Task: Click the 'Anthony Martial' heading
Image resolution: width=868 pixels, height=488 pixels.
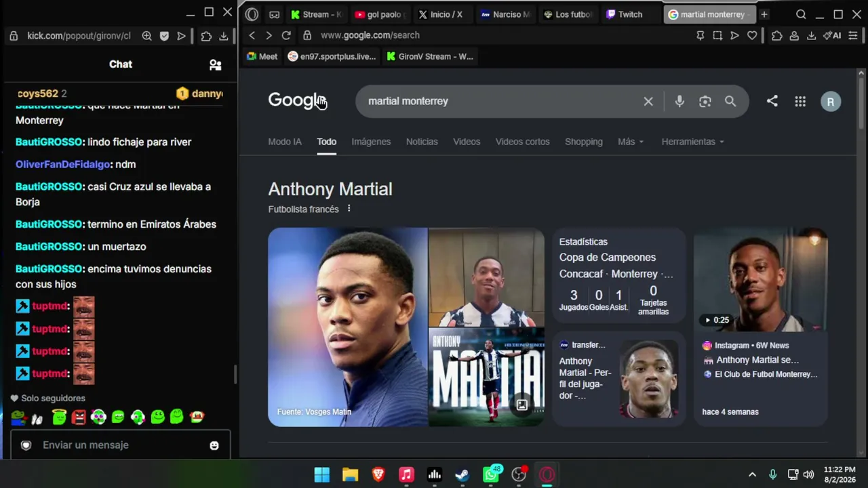Action: (x=330, y=189)
